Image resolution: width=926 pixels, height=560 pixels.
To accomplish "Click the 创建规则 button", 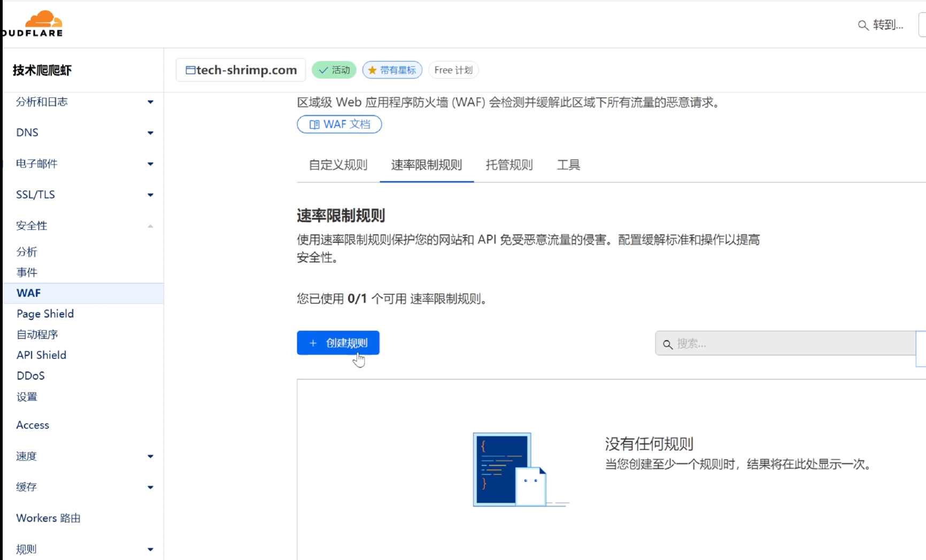I will click(338, 343).
